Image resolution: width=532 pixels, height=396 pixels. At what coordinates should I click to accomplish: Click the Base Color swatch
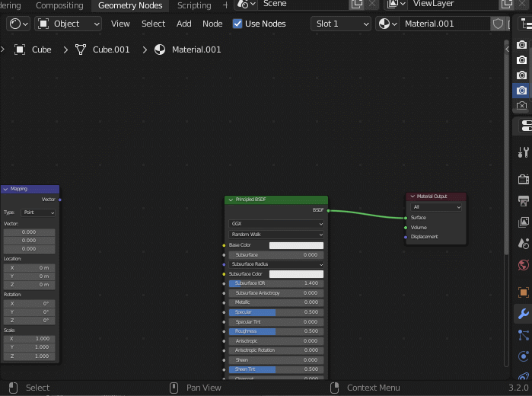pos(296,245)
